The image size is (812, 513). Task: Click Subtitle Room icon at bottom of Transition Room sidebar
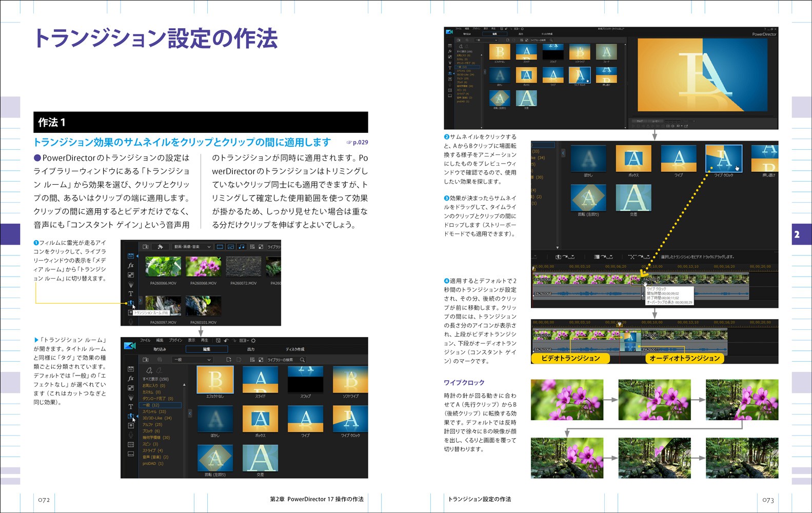131,454
